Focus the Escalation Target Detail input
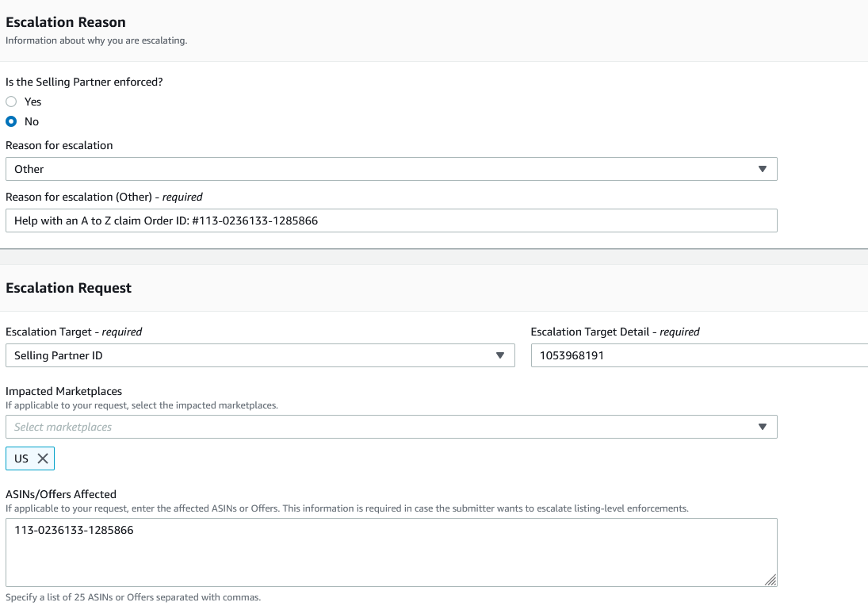Viewport: 868px width, 606px height. coord(698,355)
